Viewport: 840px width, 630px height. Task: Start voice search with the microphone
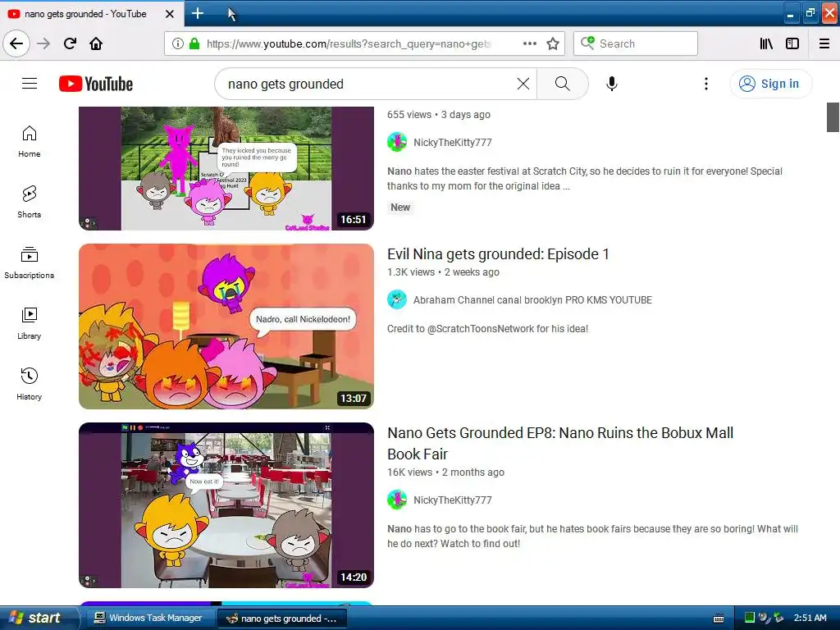click(x=611, y=84)
